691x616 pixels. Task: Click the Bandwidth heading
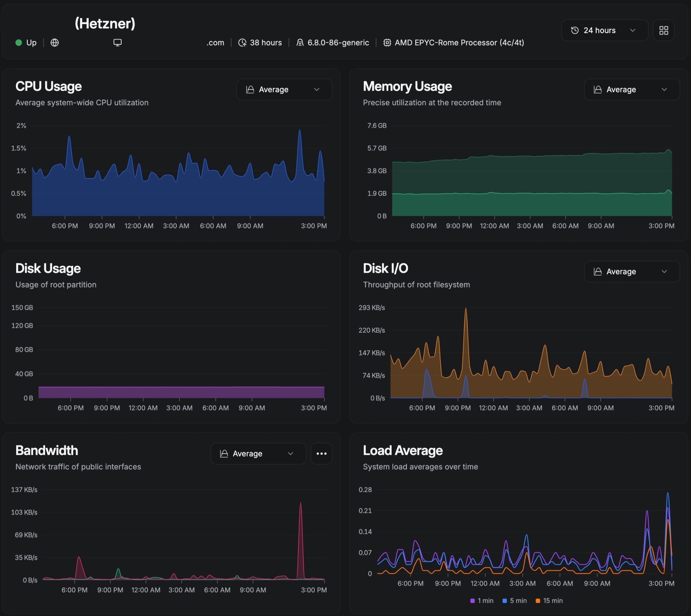point(47,450)
